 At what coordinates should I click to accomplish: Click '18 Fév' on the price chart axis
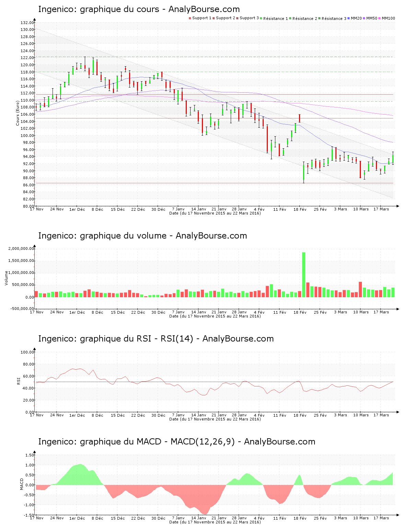[x=300, y=209]
